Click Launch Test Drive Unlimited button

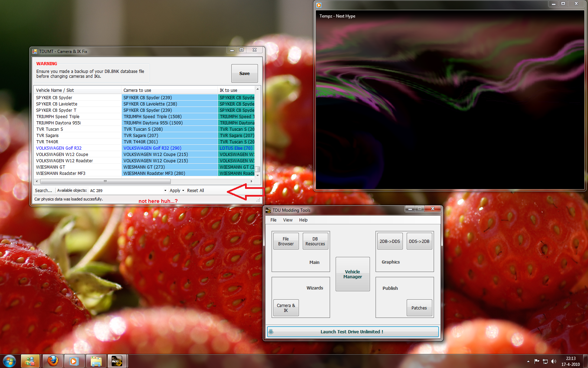coord(352,332)
